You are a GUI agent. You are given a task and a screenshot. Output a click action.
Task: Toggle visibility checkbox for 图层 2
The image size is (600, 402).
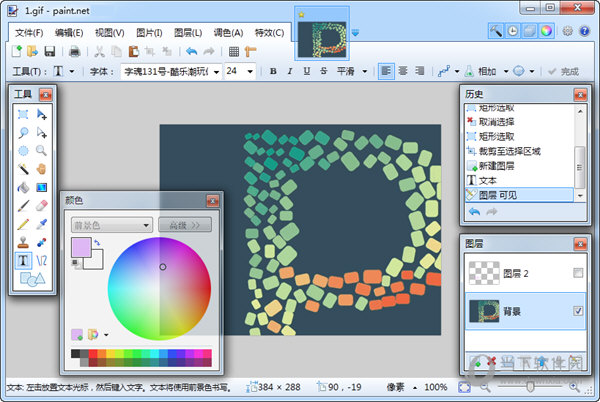click(x=578, y=273)
